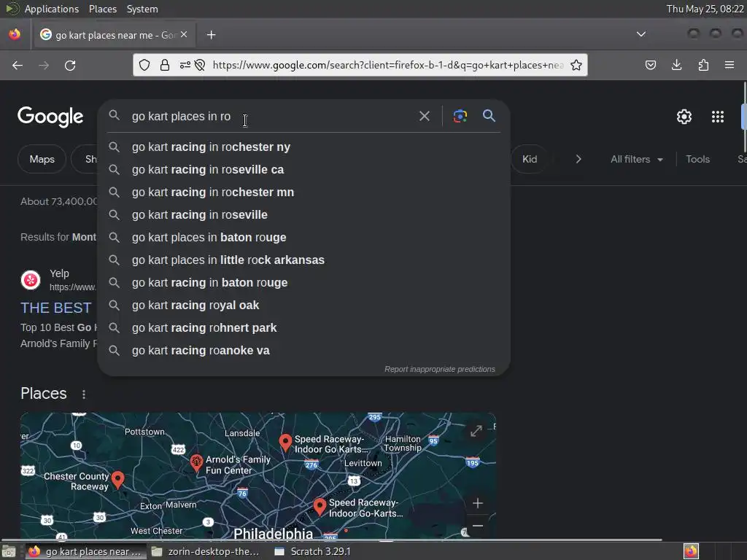Viewport: 747px width, 560px height.
Task: Click the Yelp favicon in the result
Action: (x=31, y=280)
